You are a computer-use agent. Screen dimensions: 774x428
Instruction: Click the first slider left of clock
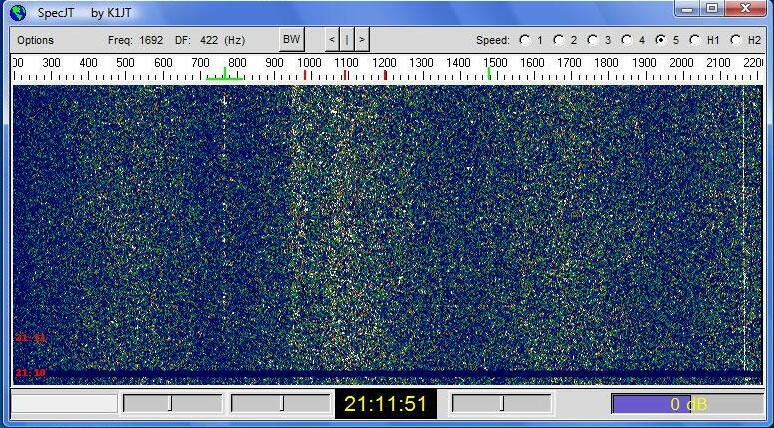point(172,403)
